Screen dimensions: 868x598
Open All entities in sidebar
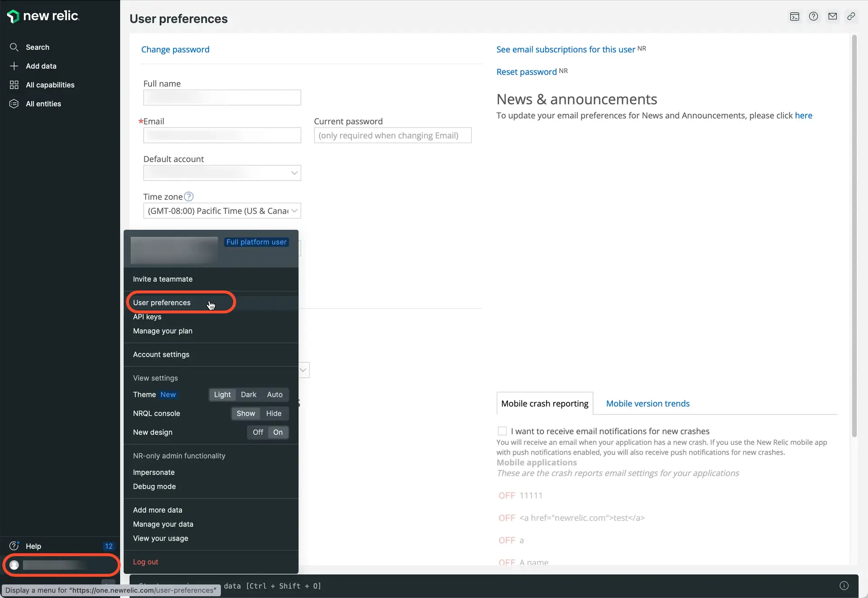43,104
